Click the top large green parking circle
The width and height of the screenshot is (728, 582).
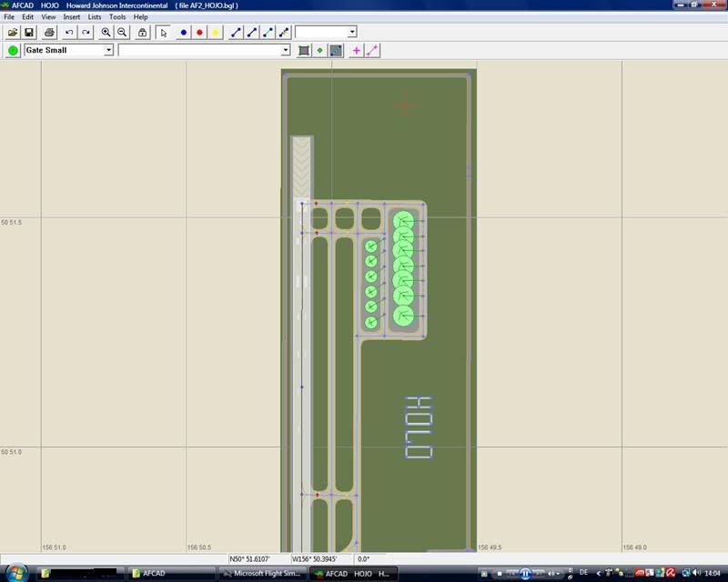pyautogui.click(x=403, y=220)
